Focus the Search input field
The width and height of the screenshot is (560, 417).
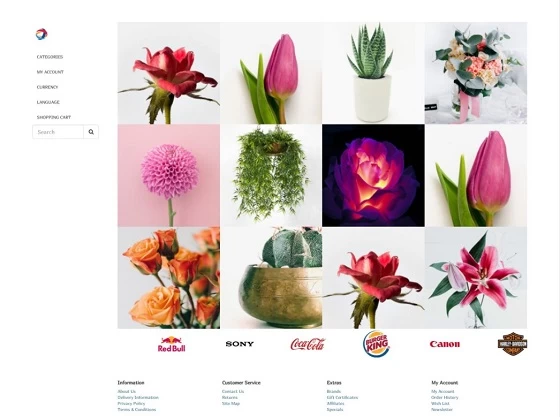point(58,132)
